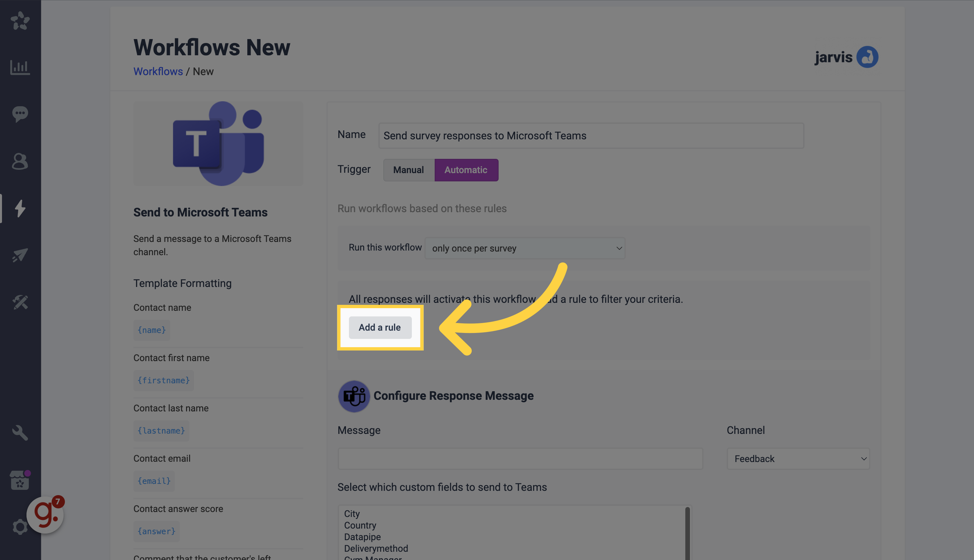This screenshot has width=974, height=560.
Task: Click the wrench tools sidebar icon
Action: [20, 433]
